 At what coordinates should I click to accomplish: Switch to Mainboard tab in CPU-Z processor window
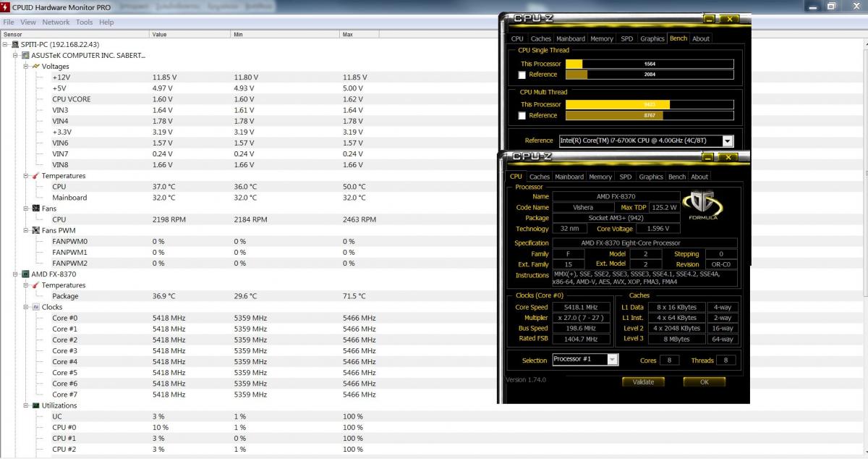point(569,177)
